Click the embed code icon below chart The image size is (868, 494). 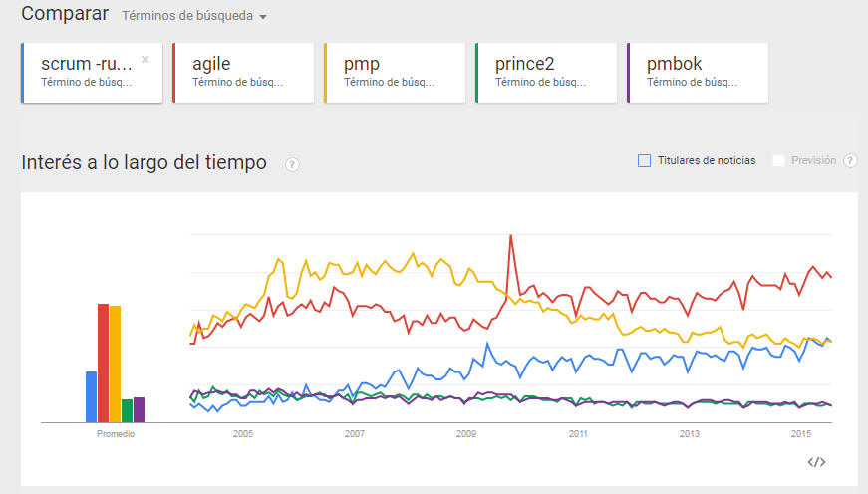tap(816, 461)
